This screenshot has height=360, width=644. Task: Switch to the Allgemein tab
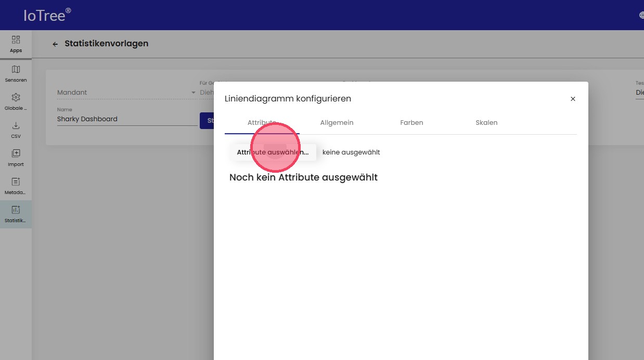coord(337,123)
